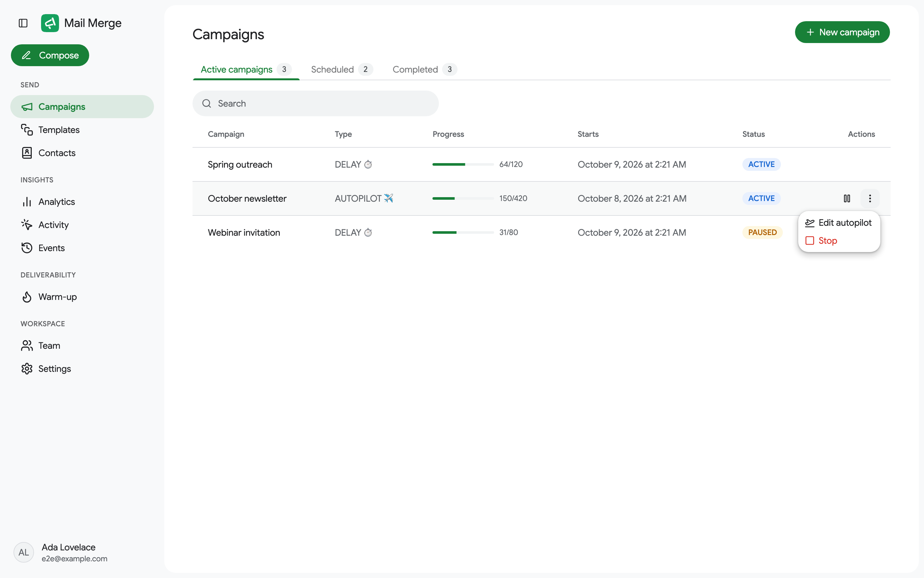924x578 pixels.
Task: Click the PAUSED status badge
Action: [x=762, y=232]
